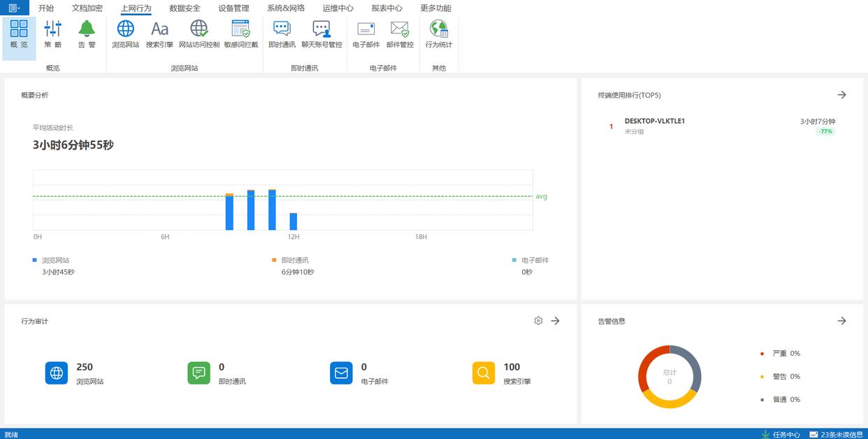Expand 告警信息 panel details arrow

pyautogui.click(x=841, y=321)
